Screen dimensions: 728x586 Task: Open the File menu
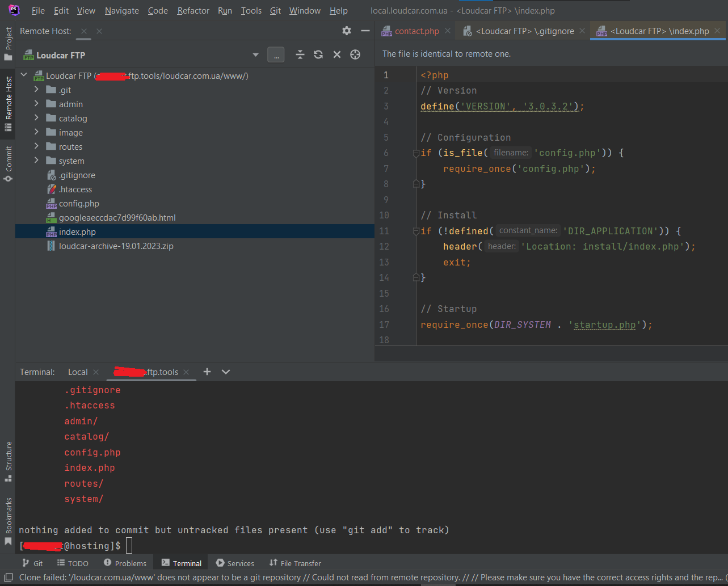tap(38, 11)
